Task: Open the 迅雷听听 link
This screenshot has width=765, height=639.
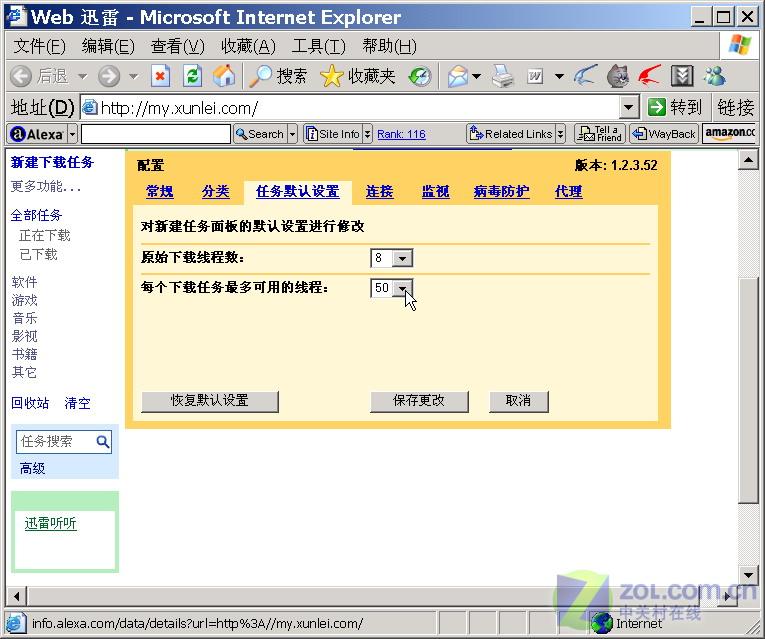Action: [50, 523]
